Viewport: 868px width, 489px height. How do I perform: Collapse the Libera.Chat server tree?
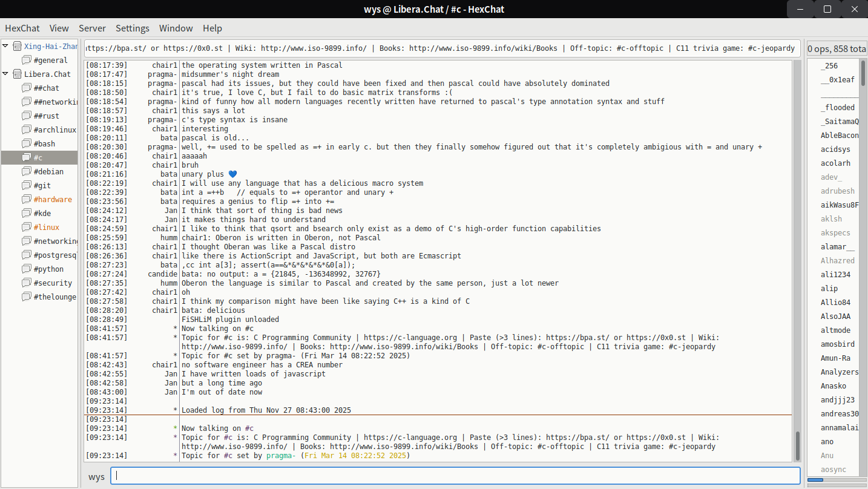(6, 74)
